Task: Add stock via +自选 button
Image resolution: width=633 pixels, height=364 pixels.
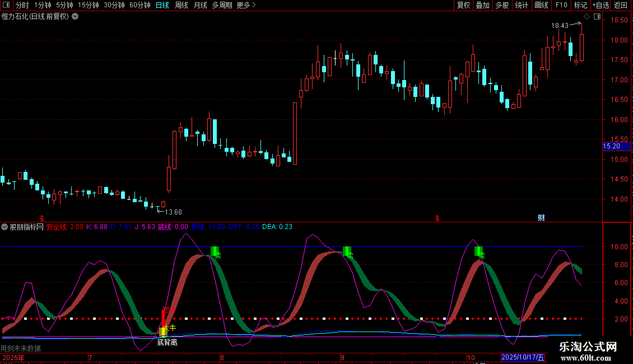Action: [600, 6]
